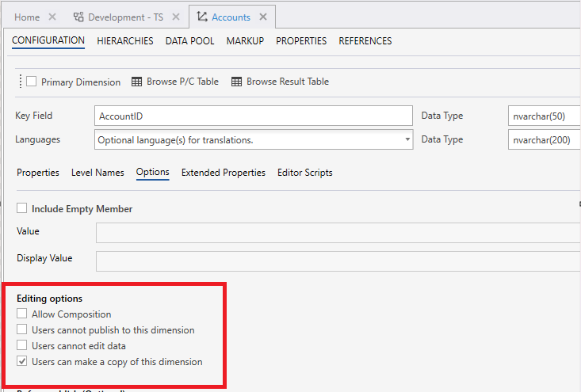Click the Browse P/C Table grid icon
Image resolution: width=581 pixels, height=392 pixels.
[x=137, y=82]
